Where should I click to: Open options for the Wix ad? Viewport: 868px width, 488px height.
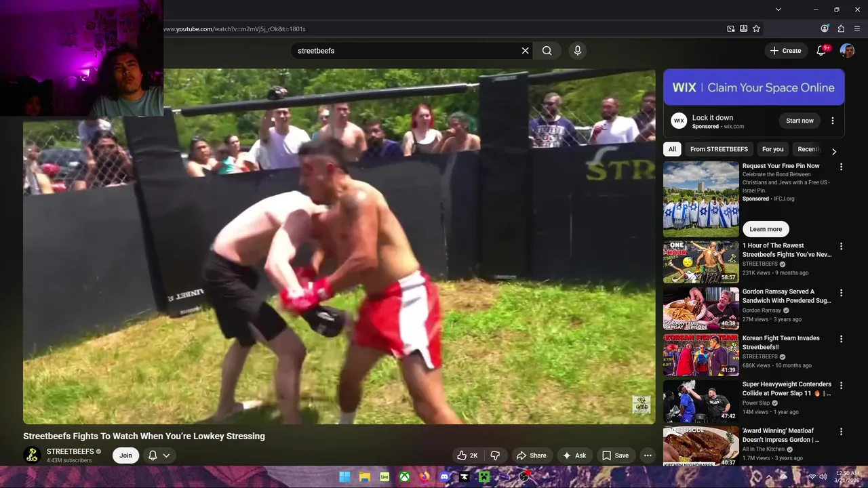(x=833, y=121)
